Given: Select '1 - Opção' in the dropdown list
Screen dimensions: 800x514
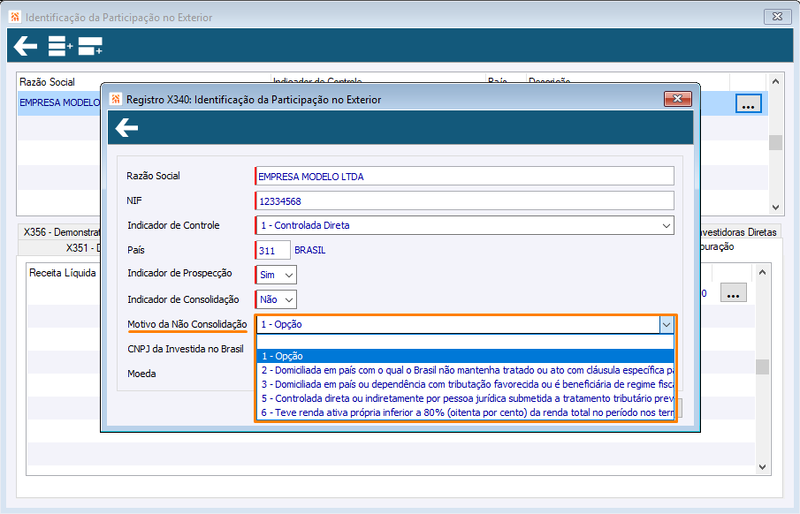Looking at the screenshot, I should click(465, 356).
